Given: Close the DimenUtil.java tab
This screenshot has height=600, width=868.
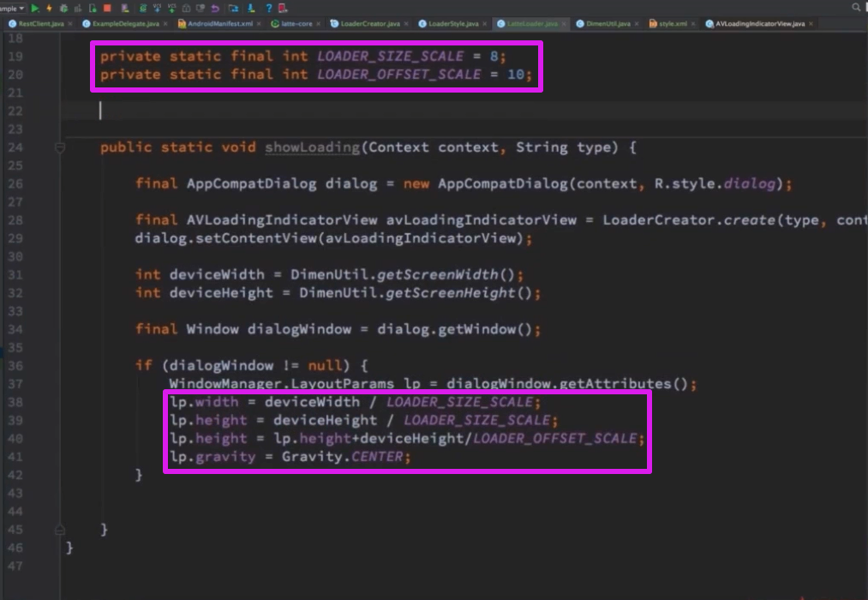Looking at the screenshot, I should (637, 24).
